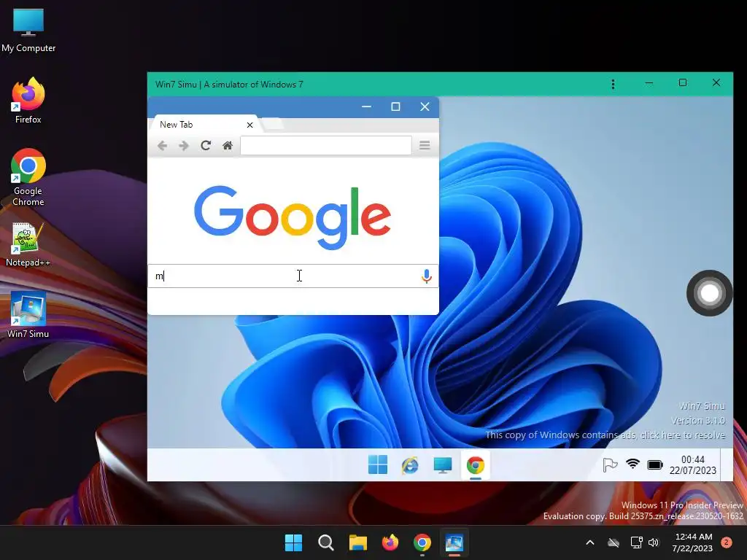
Task: Open Firefox from Windows 11 taskbar
Action: point(390,542)
